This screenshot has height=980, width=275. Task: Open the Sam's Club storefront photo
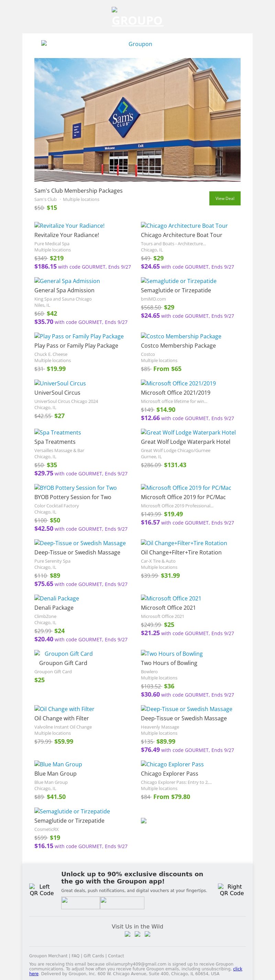(137, 120)
